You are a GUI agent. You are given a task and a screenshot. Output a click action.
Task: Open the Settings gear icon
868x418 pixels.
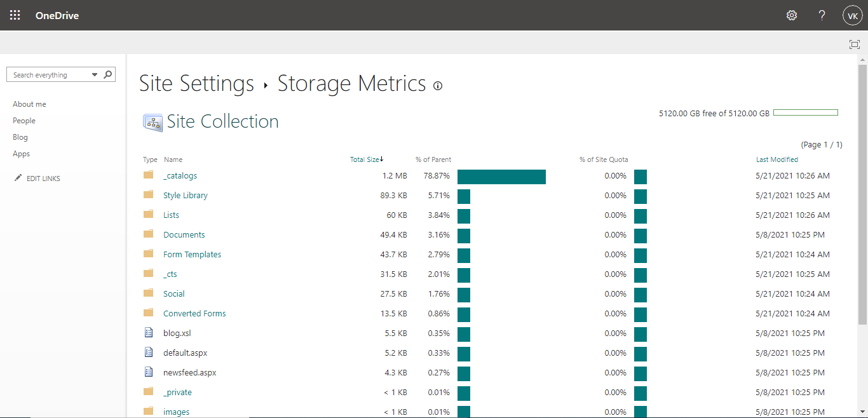(x=792, y=15)
